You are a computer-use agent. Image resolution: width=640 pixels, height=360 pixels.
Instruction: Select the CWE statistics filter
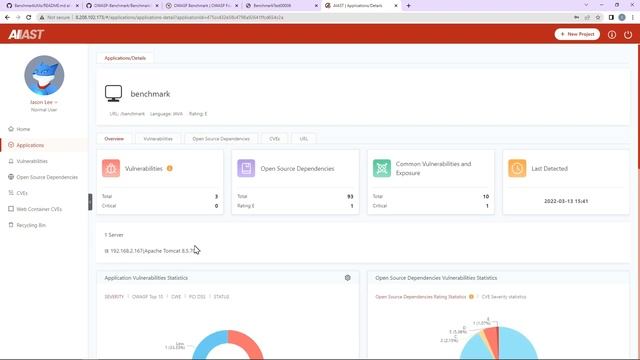(x=176, y=297)
